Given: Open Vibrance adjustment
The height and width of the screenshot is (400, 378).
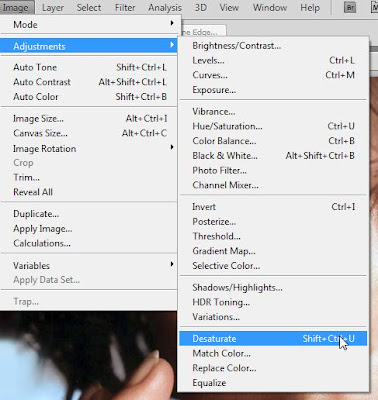Looking at the screenshot, I should point(273,111).
